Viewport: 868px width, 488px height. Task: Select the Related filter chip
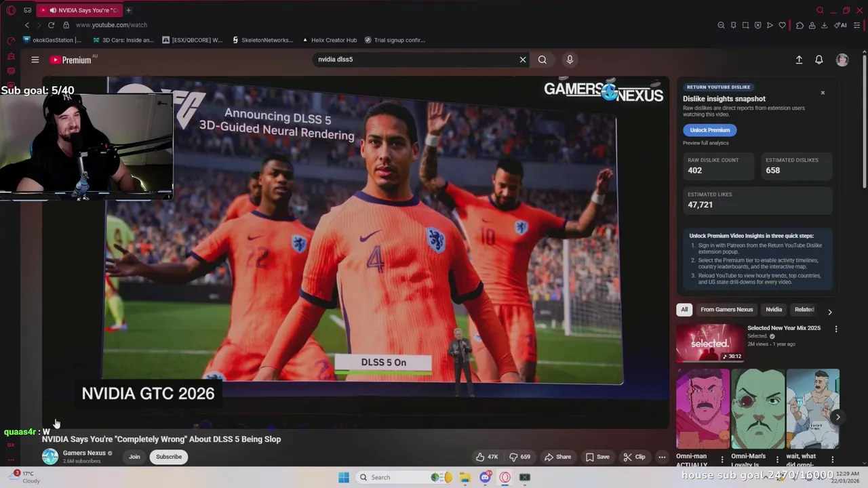[x=804, y=310]
